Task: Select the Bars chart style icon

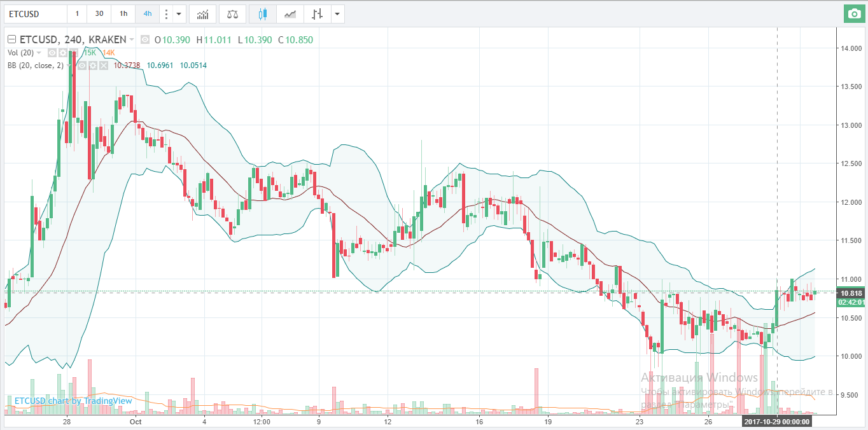Action: (317, 13)
